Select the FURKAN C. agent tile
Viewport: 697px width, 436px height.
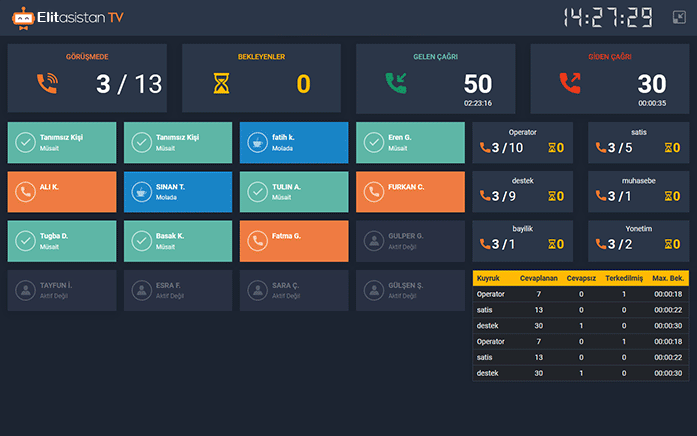point(410,192)
